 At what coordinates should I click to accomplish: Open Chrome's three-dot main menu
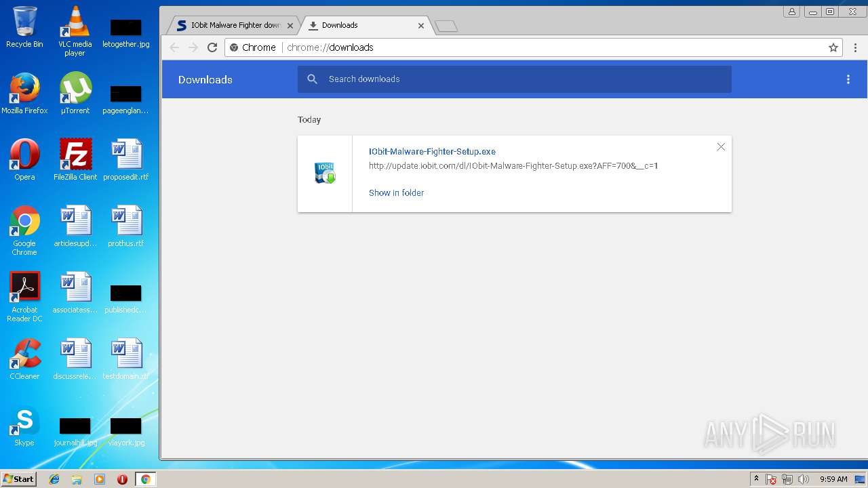(x=855, y=47)
